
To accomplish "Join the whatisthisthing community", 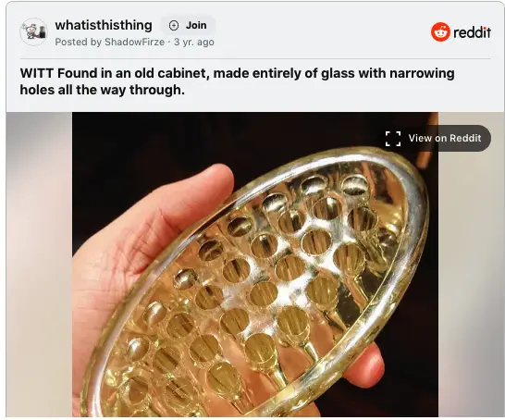I will point(188,26).
